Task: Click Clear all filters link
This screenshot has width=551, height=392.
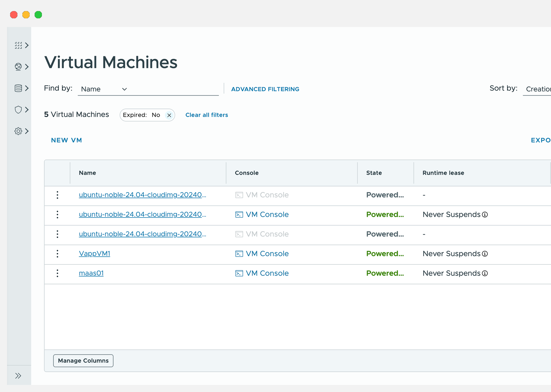Action: (207, 115)
